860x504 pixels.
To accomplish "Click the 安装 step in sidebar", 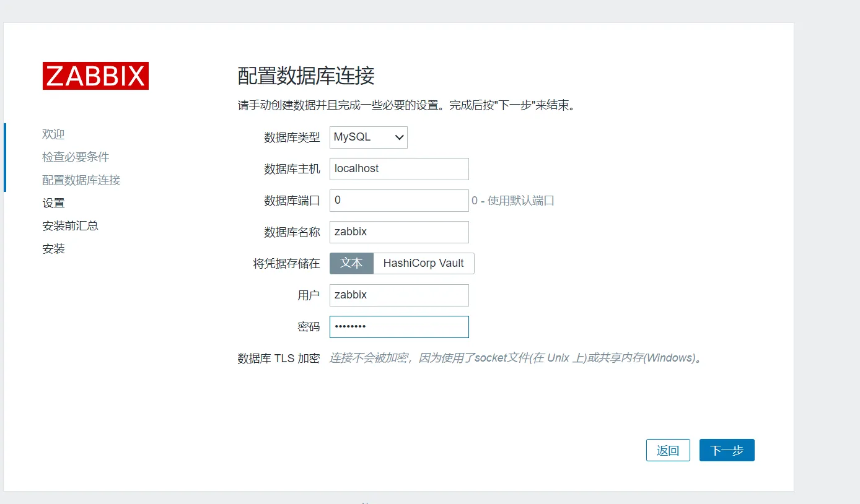I will (x=53, y=249).
